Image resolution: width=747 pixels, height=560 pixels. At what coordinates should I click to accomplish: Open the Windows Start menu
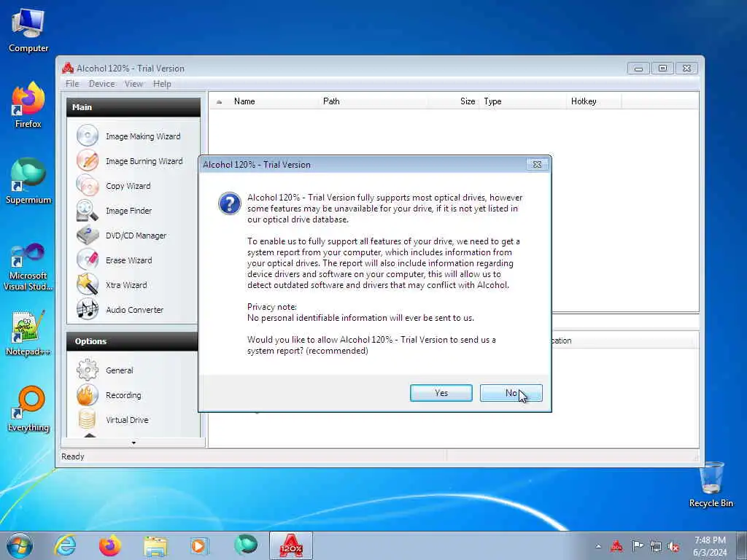20,545
